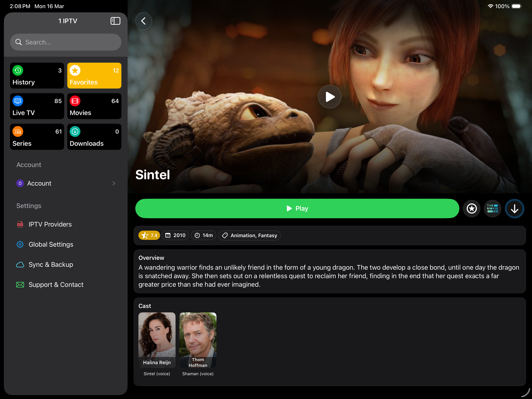Click the play circle on the poster

tap(330, 97)
